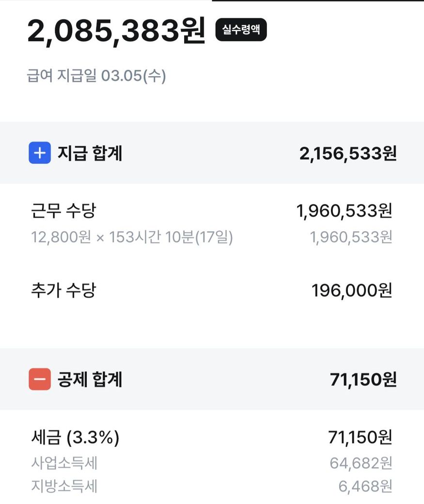
Task: Click the gray 1,960,533원 sub-amount
Action: click(351, 237)
